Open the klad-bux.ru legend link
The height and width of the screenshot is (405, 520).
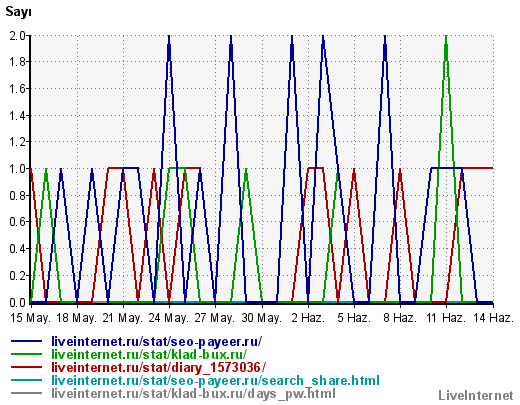tap(149, 355)
